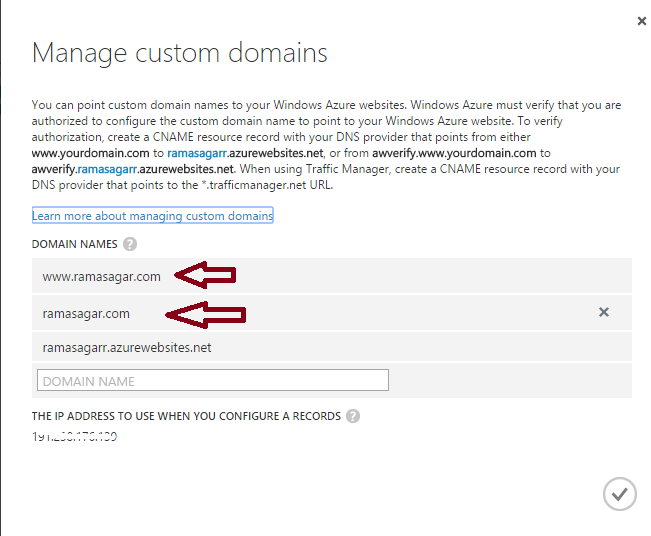Confirm changes with the checkmark button
651x536 pixels.
point(619,493)
